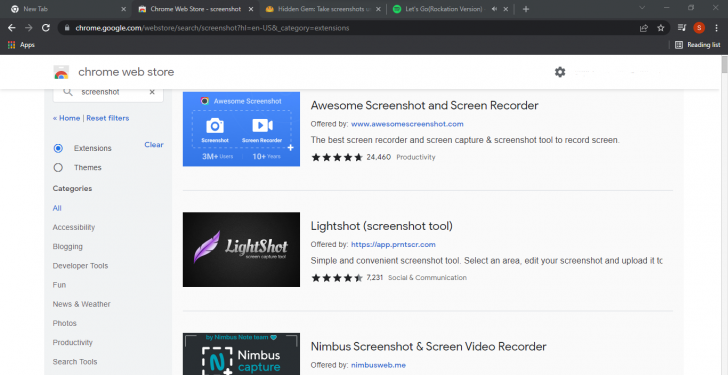
Task: Reload the current page
Action: point(46,28)
